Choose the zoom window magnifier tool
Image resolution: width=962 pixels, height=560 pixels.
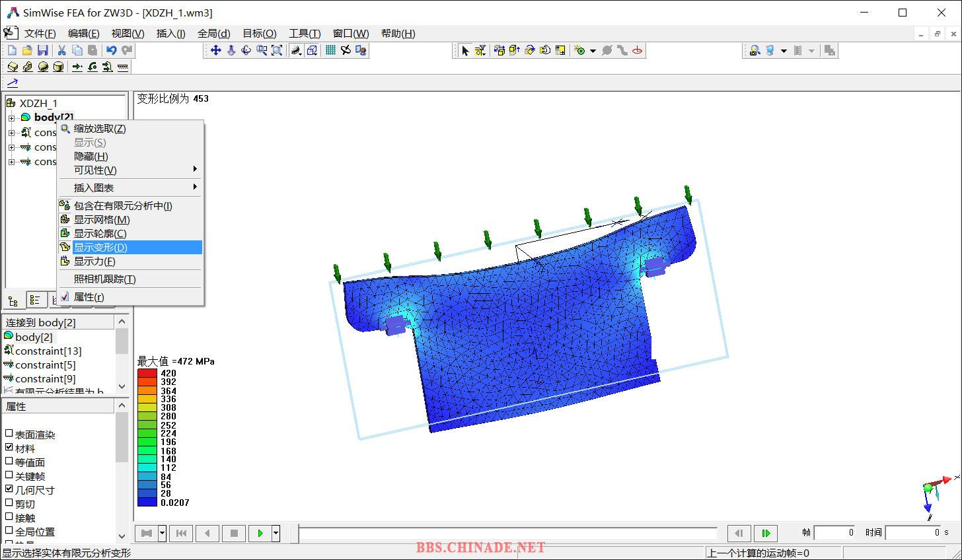coord(262,50)
